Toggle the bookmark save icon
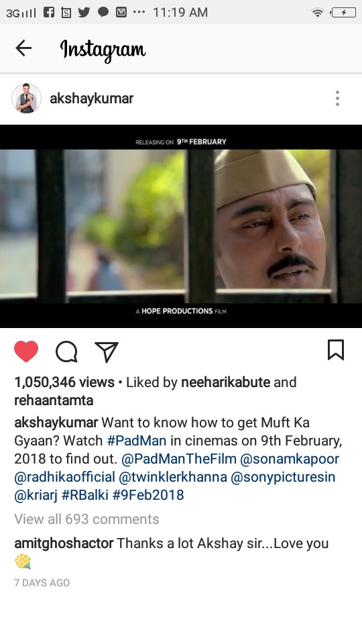362x644 pixels. click(336, 350)
